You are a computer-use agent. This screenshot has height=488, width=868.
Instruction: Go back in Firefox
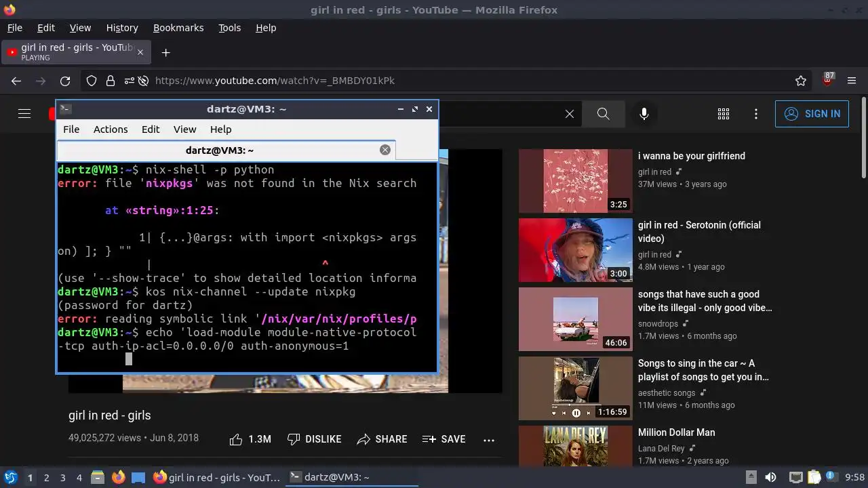click(x=16, y=81)
